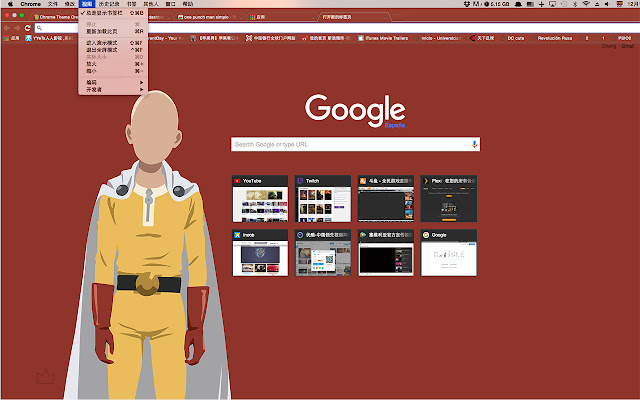Open the DO cata bookmark
Image resolution: width=640 pixels, height=400 pixels.
pyautogui.click(x=512, y=38)
